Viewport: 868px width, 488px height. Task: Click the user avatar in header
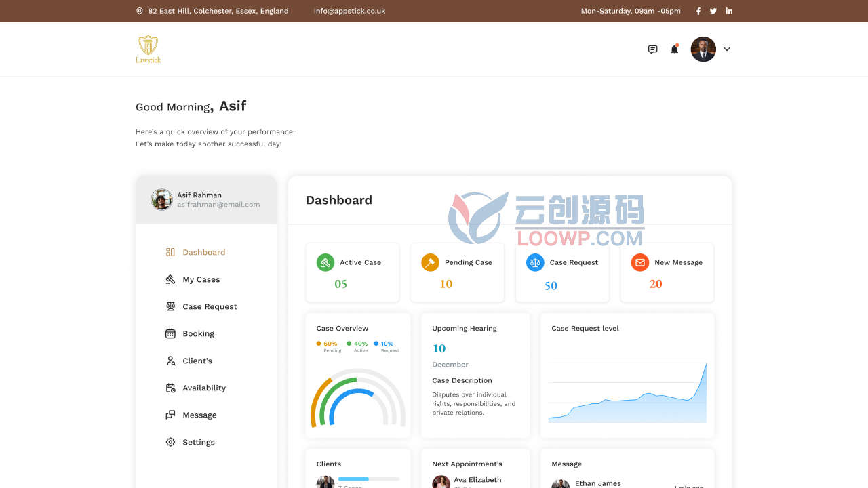(x=703, y=49)
